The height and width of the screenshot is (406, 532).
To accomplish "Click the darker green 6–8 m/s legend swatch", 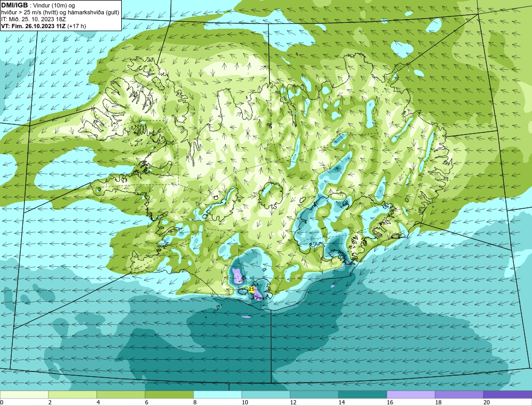I will click(x=169, y=394).
